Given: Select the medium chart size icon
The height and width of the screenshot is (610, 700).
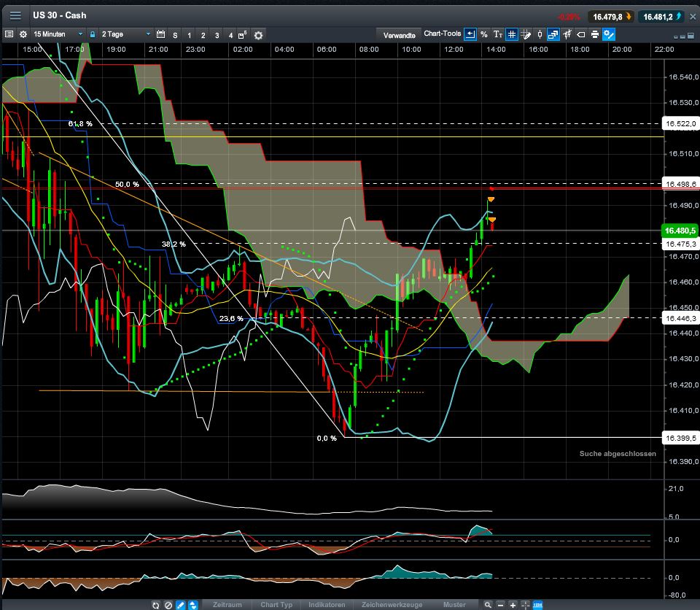Looking at the screenshot, I should [682, 36].
